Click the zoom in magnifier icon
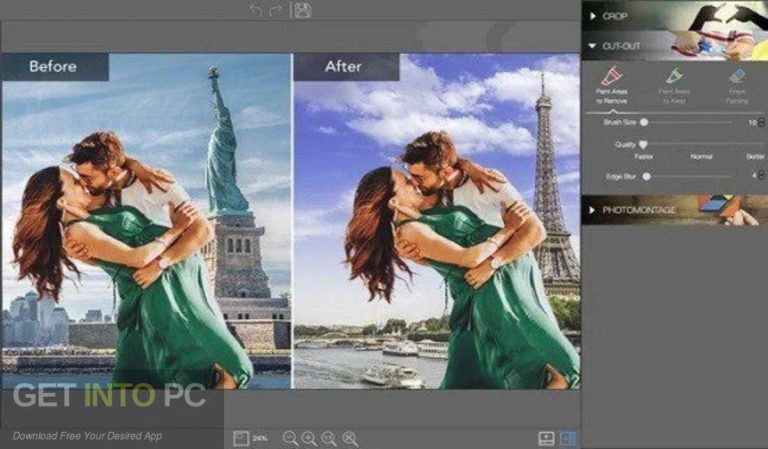 tap(310, 438)
